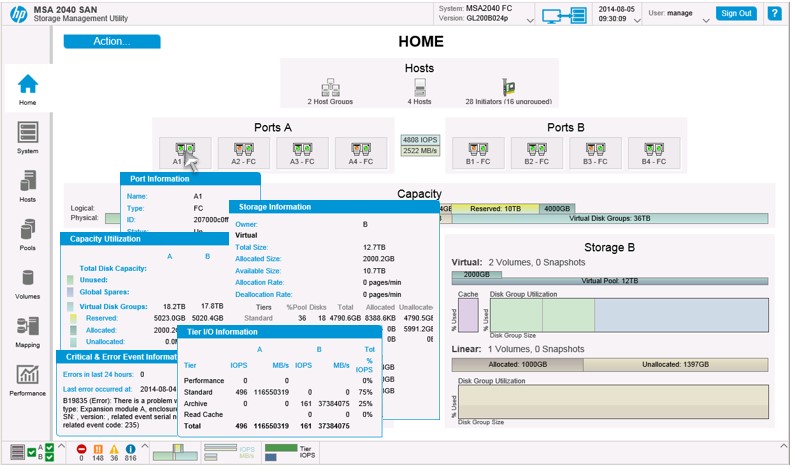Select port B1 - FC

[x=478, y=153]
